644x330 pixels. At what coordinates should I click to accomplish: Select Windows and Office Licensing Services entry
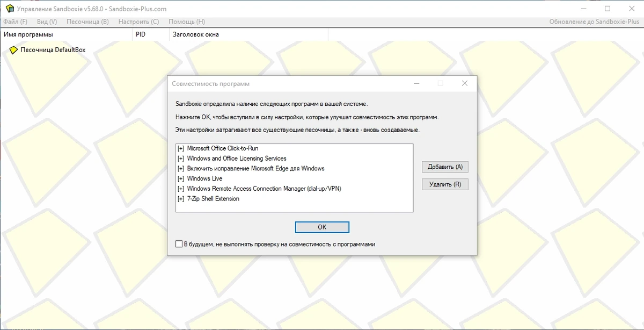[x=295, y=159]
